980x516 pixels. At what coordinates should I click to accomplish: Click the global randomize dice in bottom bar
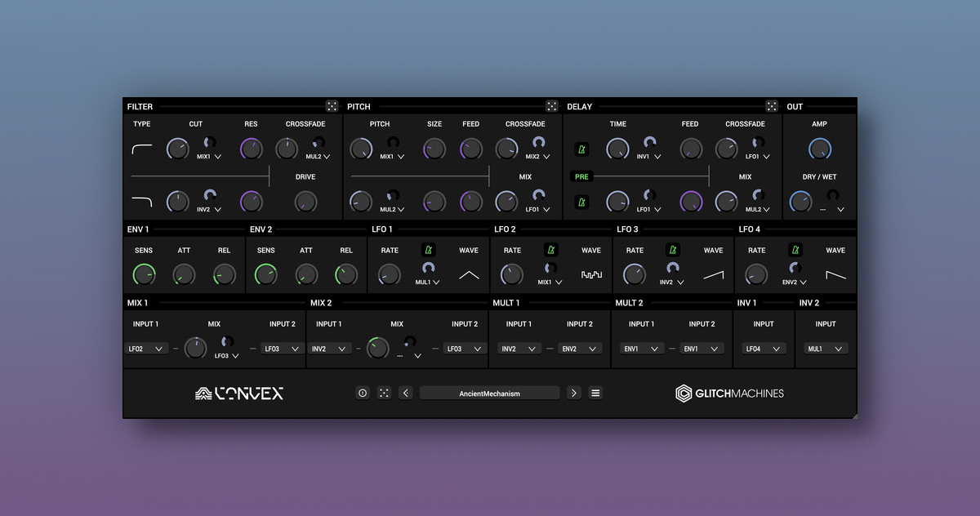pos(385,393)
